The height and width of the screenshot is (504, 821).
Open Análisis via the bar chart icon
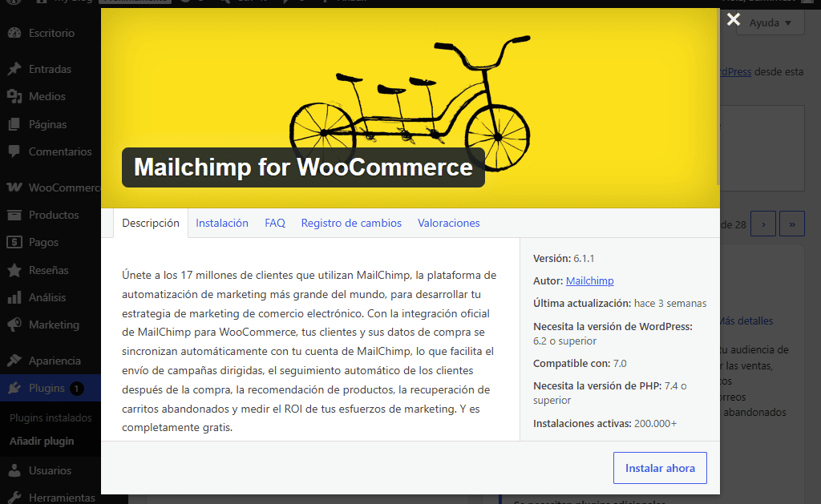click(14, 297)
